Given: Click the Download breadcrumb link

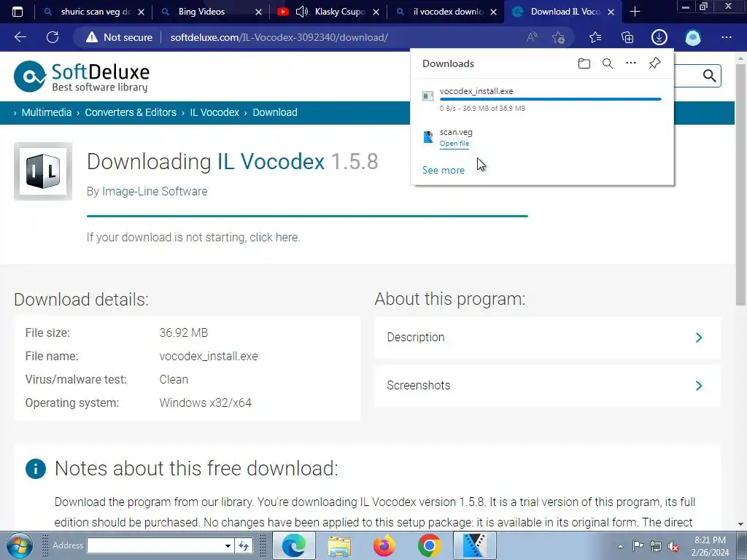Looking at the screenshot, I should point(275,112).
